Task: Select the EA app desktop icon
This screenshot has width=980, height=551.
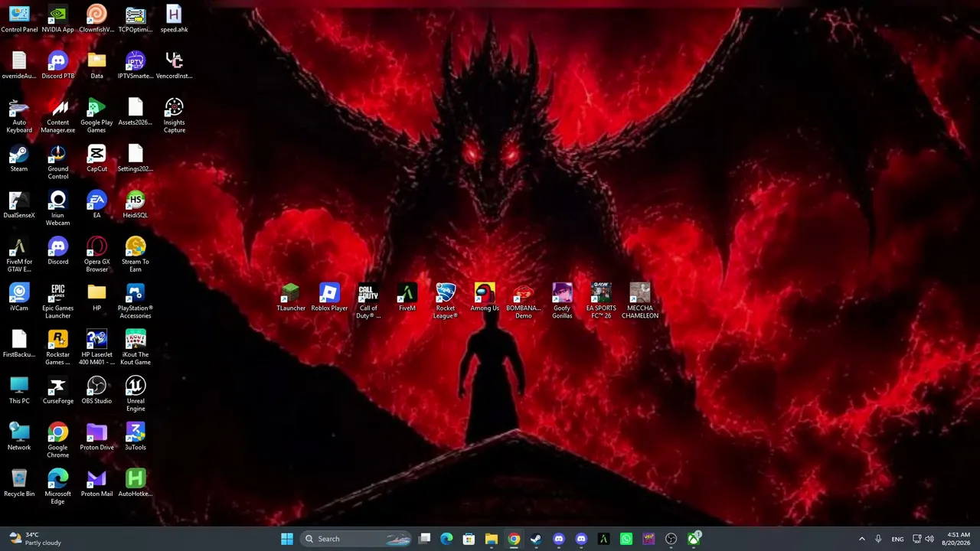Action: [x=96, y=205]
